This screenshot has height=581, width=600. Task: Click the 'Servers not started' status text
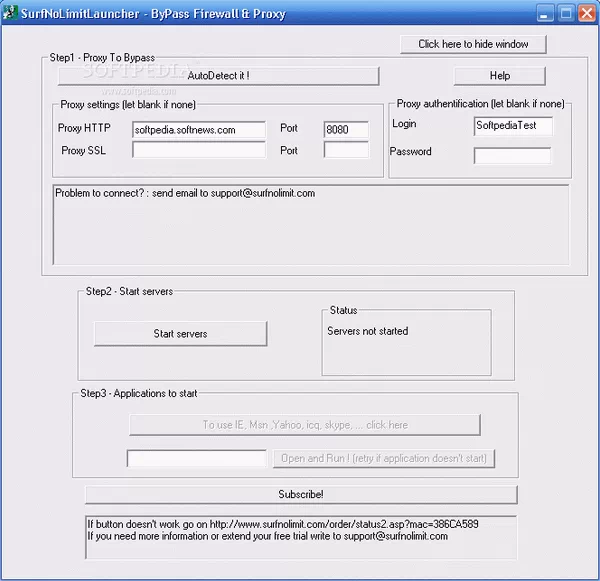(x=367, y=331)
